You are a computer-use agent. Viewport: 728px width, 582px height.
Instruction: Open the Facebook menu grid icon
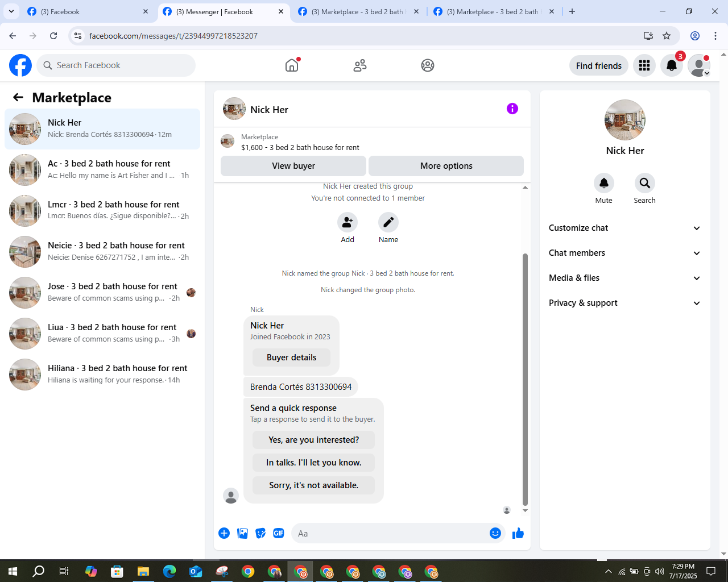pyautogui.click(x=644, y=65)
